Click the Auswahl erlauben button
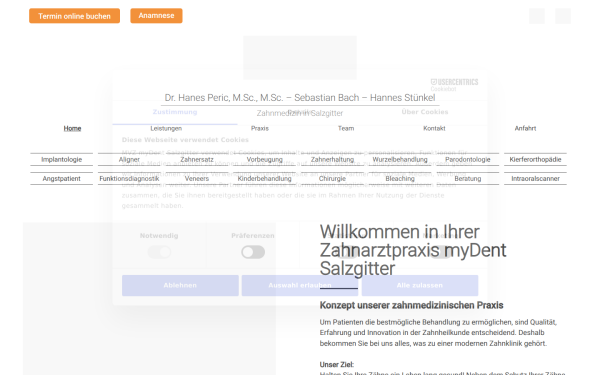The width and height of the screenshot is (600, 375). [300, 285]
